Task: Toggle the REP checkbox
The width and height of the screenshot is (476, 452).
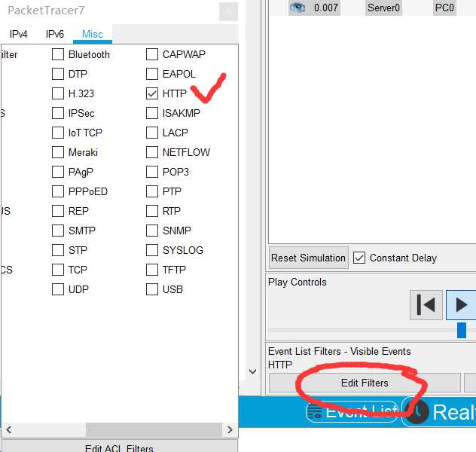Action: 58,211
